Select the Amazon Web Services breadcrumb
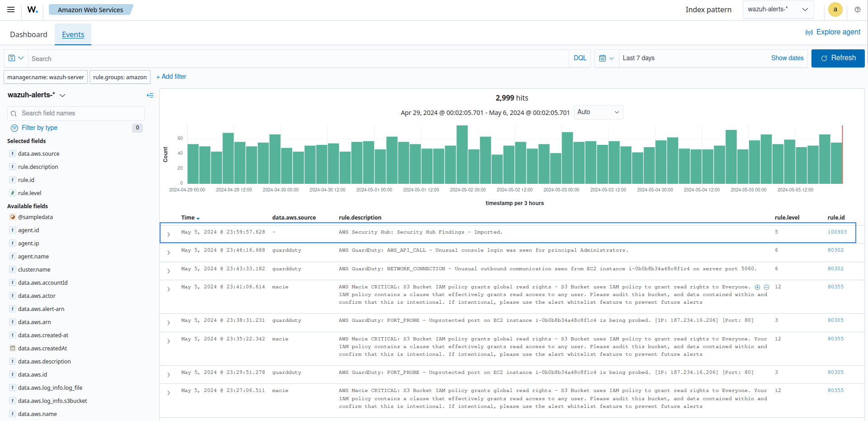 coord(90,9)
